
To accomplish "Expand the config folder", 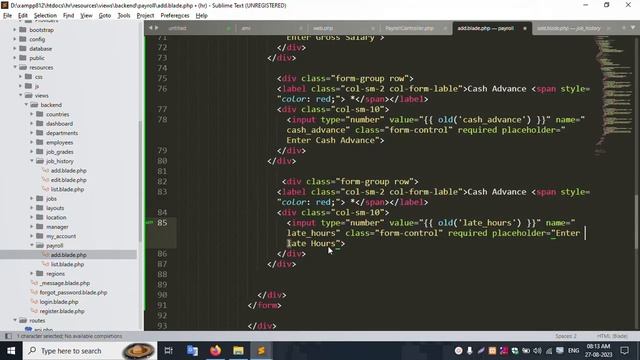I will pyautogui.click(x=15, y=39).
